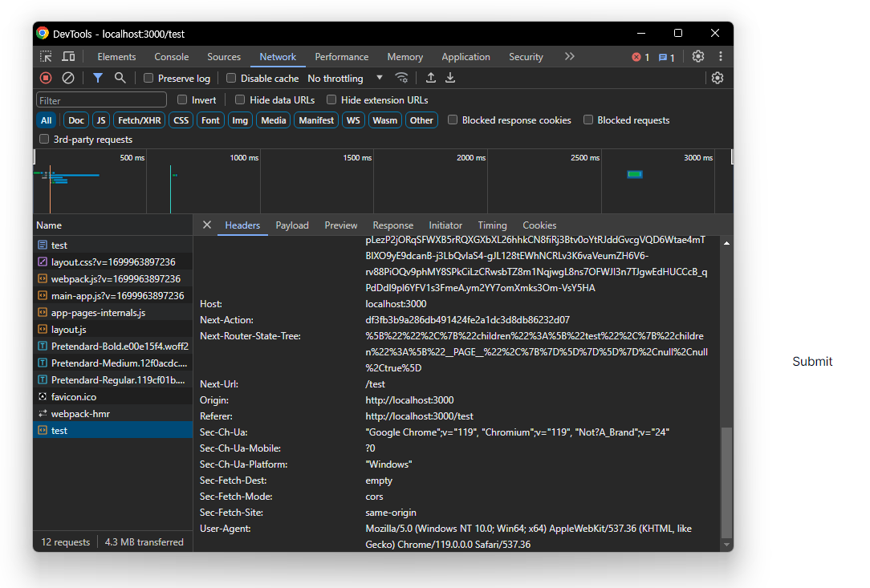
Task: Open the Preview sub-tab
Action: [340, 225]
